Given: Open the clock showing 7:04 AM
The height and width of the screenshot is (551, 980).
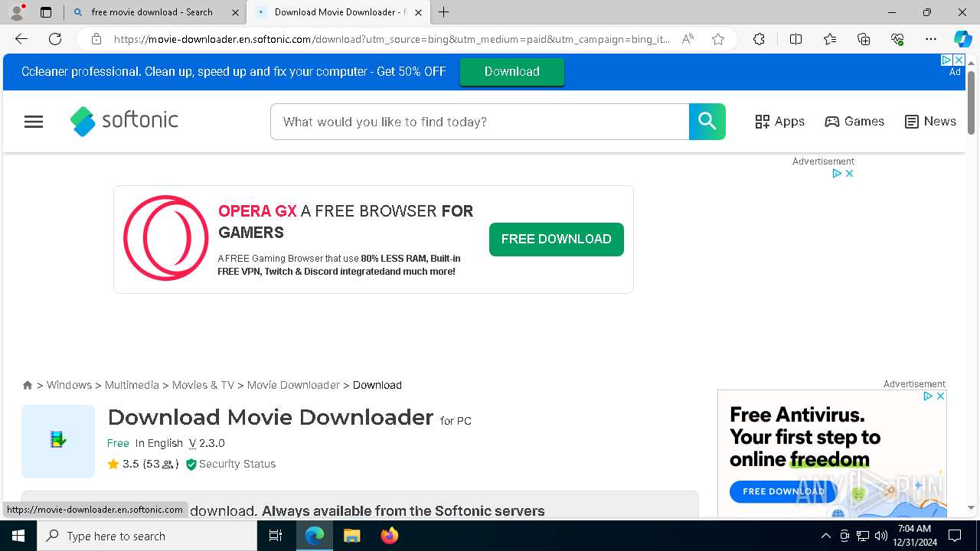Looking at the screenshot, I should click(914, 536).
